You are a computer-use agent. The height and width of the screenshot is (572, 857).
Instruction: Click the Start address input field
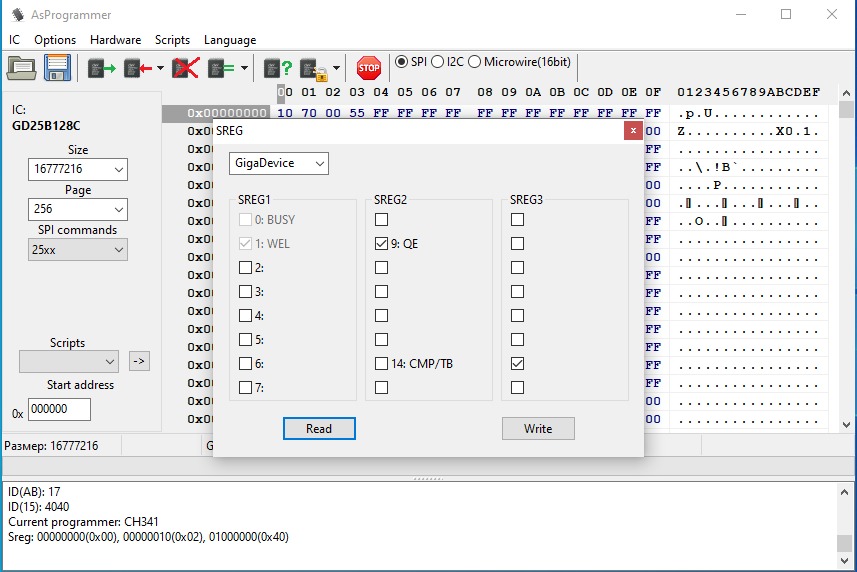pos(59,409)
